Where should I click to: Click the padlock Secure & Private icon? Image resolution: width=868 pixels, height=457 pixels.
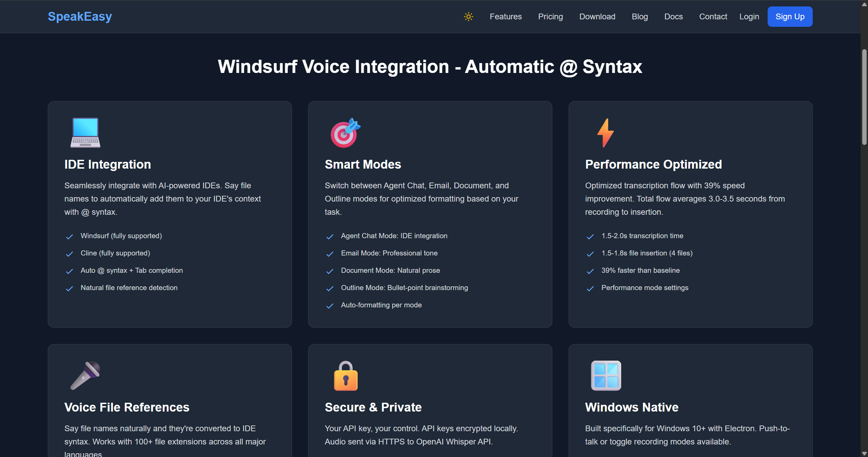coord(346,376)
